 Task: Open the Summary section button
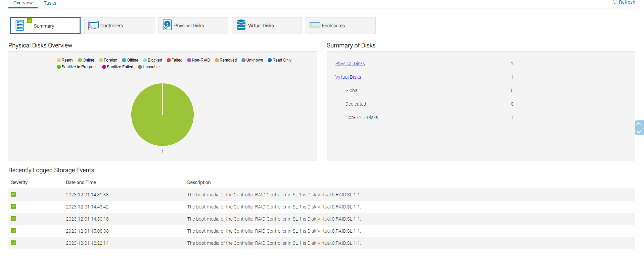coord(45,26)
